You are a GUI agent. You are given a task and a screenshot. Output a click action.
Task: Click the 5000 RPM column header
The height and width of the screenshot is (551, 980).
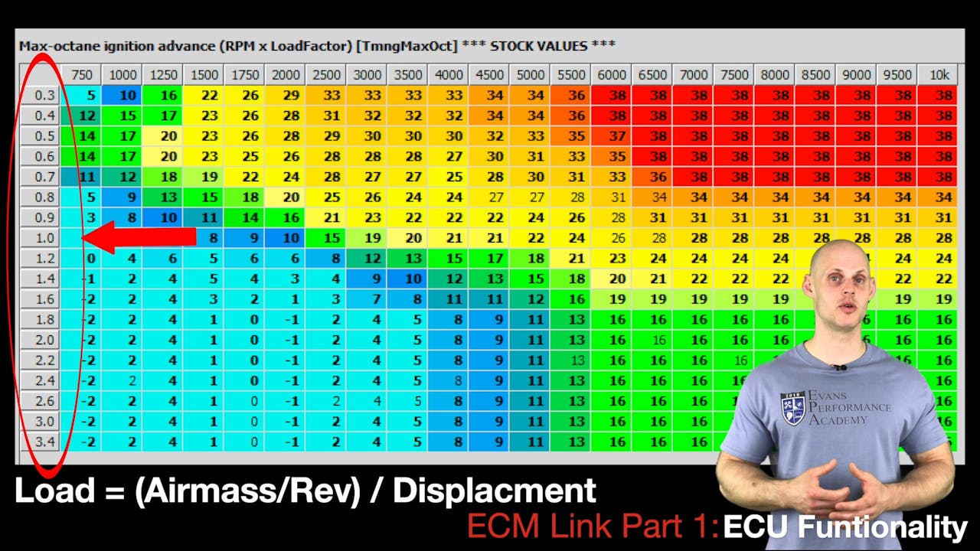tap(530, 74)
